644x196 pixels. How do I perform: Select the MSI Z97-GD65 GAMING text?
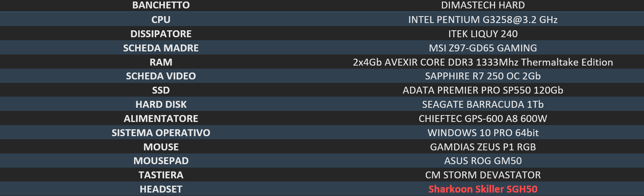(483, 48)
